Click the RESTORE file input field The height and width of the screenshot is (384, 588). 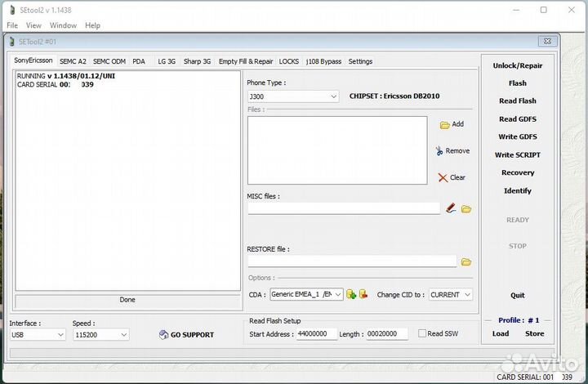point(352,261)
